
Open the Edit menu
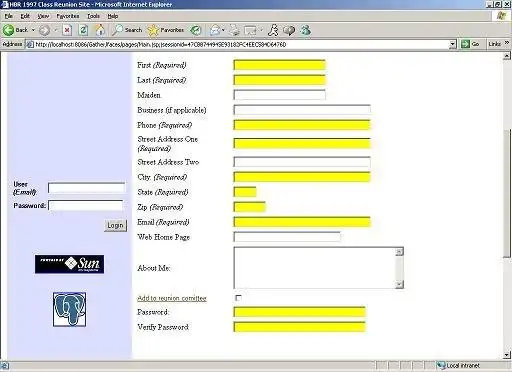pos(25,16)
